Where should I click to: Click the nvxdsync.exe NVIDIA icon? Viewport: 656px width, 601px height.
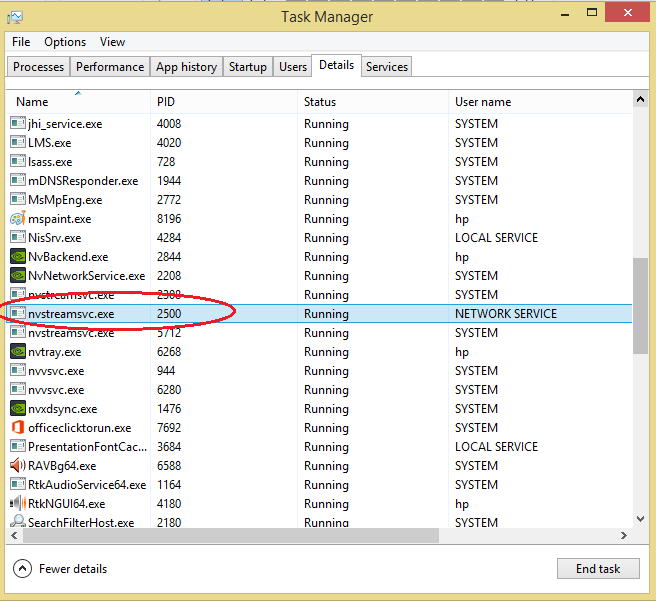[x=17, y=409]
